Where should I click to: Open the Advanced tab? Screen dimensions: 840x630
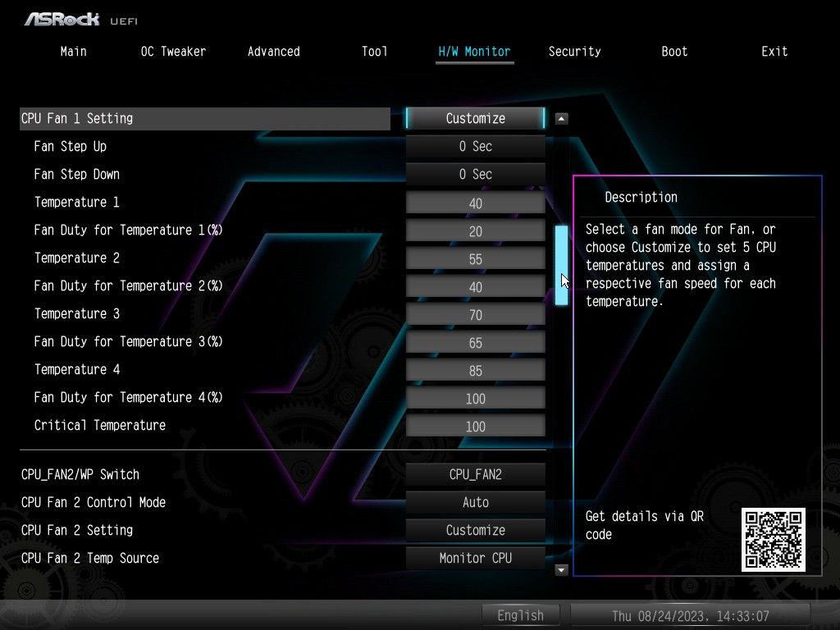click(273, 52)
